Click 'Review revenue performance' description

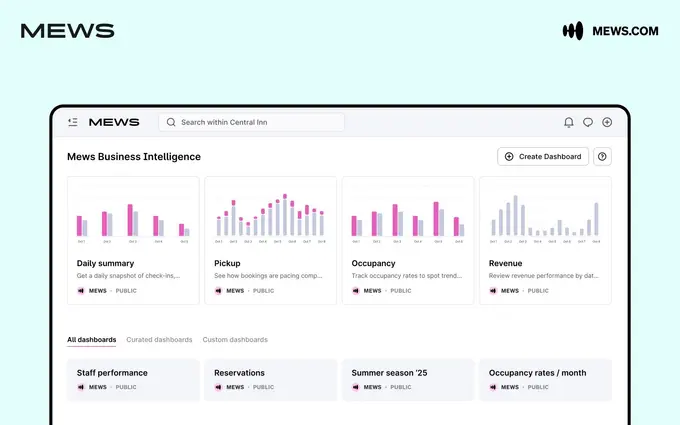tap(543, 276)
